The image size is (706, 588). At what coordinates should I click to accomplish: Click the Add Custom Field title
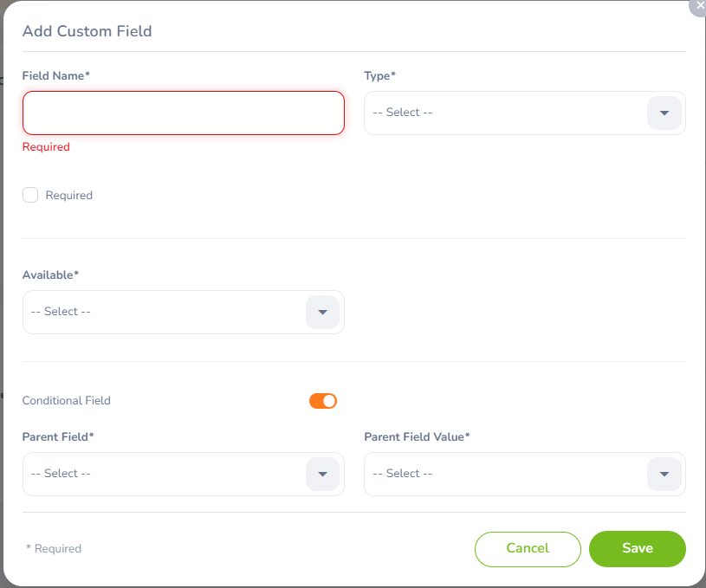click(x=87, y=32)
